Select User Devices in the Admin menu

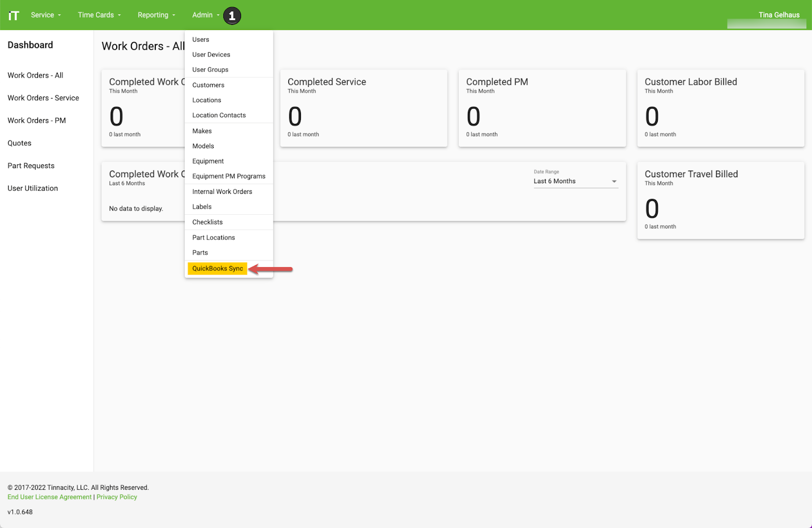pyautogui.click(x=229, y=55)
